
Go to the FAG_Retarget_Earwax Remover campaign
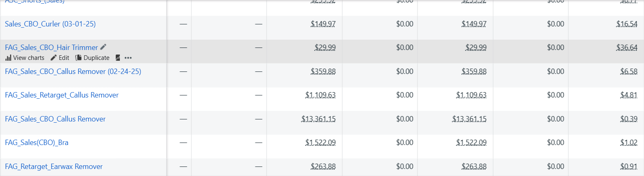(54, 166)
